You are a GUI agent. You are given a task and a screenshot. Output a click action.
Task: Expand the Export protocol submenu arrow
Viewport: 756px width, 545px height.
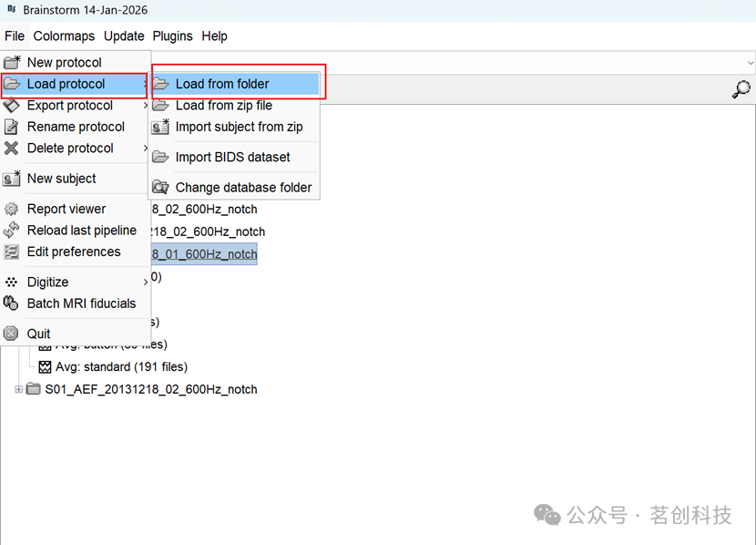pyautogui.click(x=145, y=105)
